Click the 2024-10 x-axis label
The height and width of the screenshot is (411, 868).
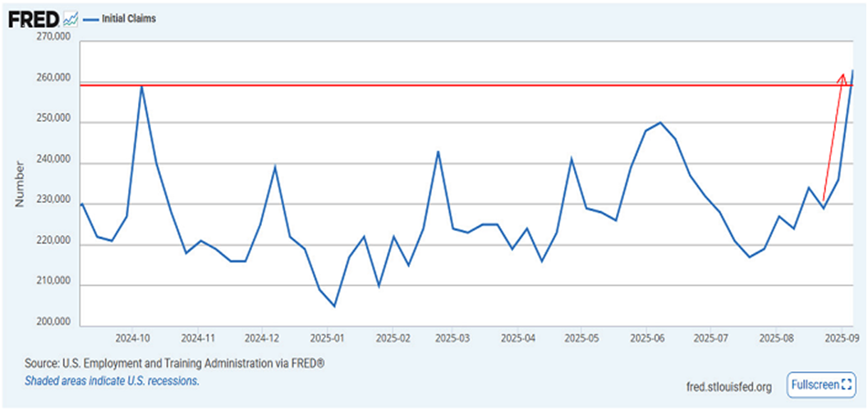click(133, 337)
